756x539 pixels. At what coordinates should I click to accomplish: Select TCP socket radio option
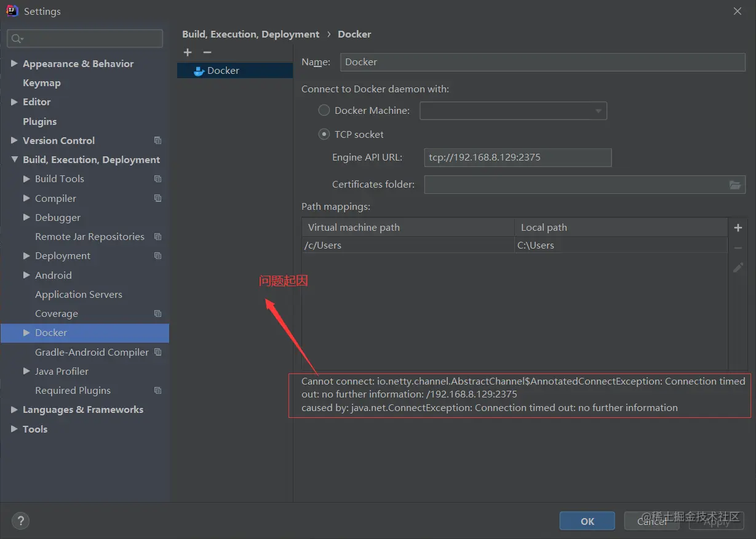tap(324, 134)
